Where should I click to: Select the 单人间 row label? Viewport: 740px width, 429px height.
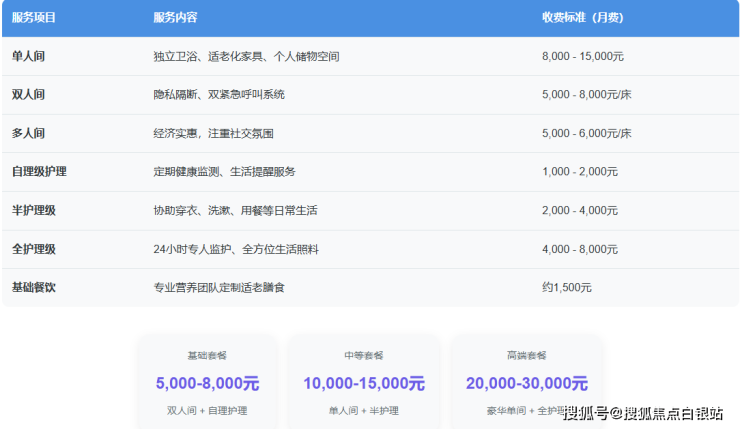coord(28,56)
